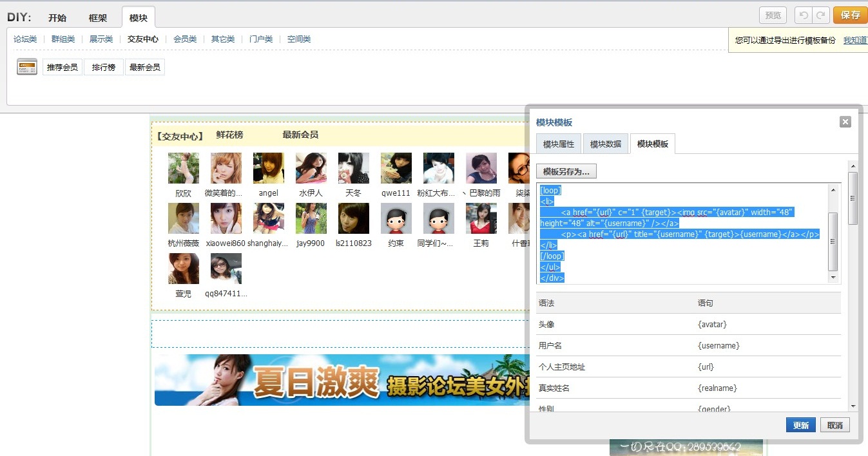This screenshot has height=456, width=868.
Task: Click the 最新会员 module button
Action: (145, 67)
